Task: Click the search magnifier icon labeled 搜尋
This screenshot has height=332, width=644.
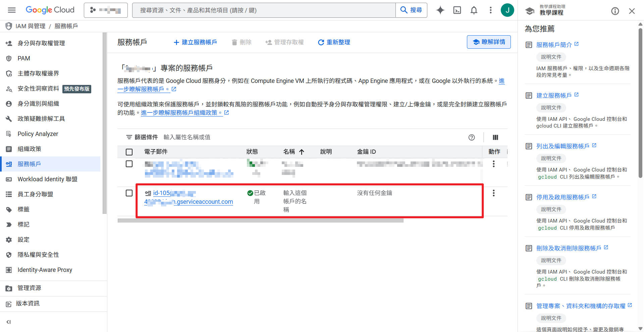Action: pyautogui.click(x=404, y=10)
